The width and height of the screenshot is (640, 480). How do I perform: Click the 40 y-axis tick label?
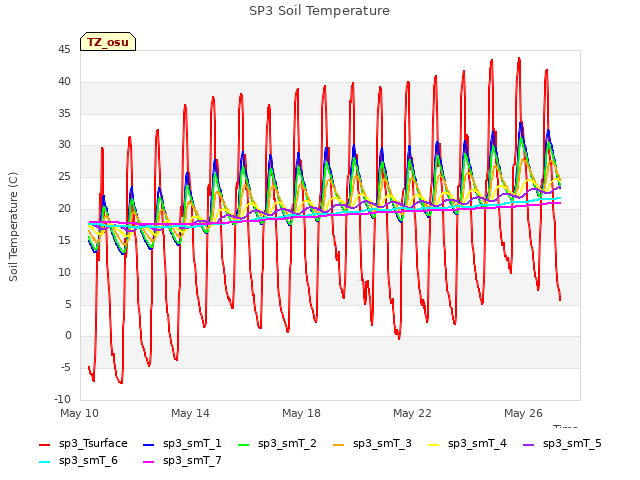64,82
